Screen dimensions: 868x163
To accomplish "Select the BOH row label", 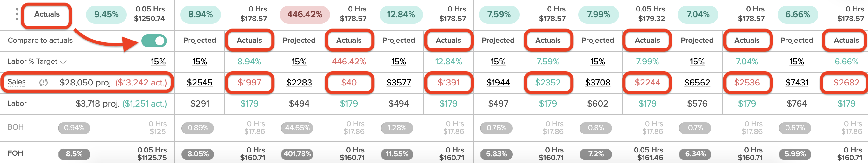I will click(16, 127).
